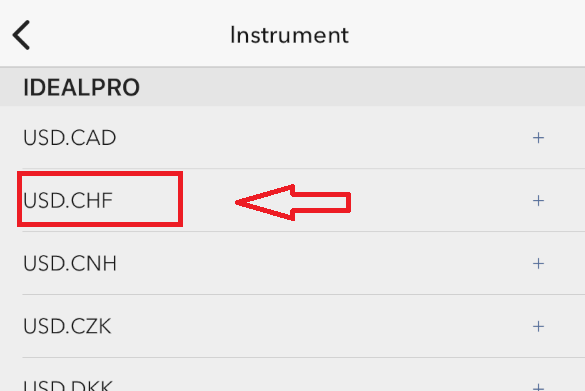This screenshot has width=585, height=391.
Task: Click empty space in the USD.CAD row
Action: (x=317, y=138)
